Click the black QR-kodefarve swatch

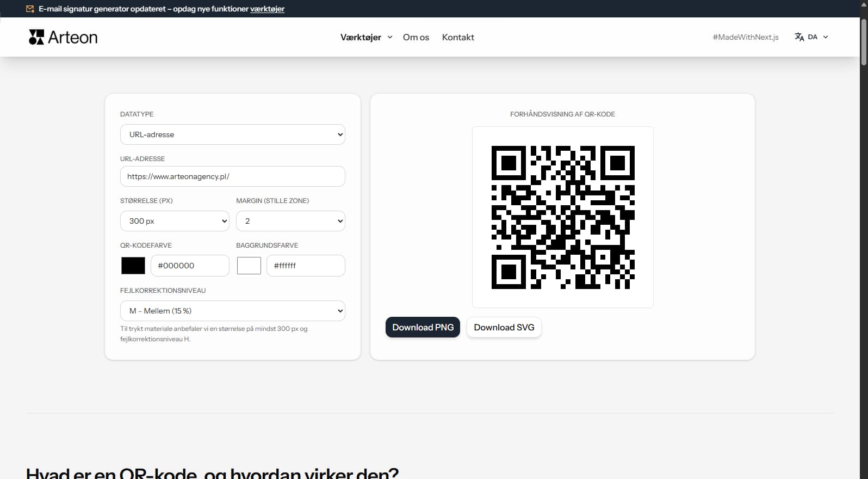click(133, 266)
